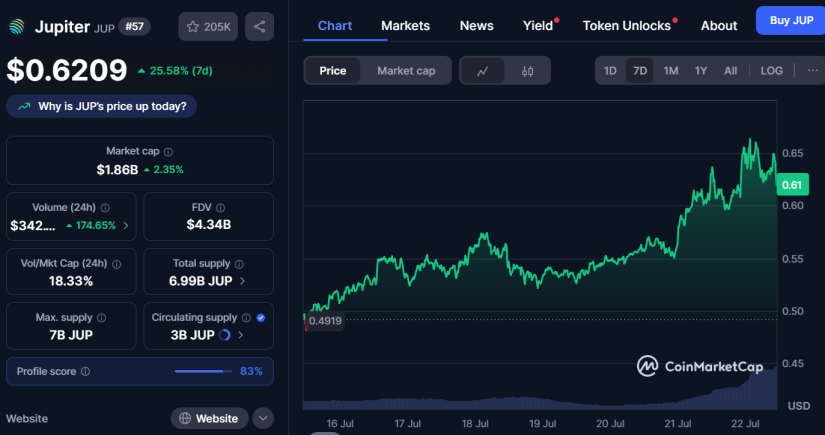This screenshot has height=435, width=825.
Task: Select the Price chart toggle
Action: pyautogui.click(x=333, y=71)
